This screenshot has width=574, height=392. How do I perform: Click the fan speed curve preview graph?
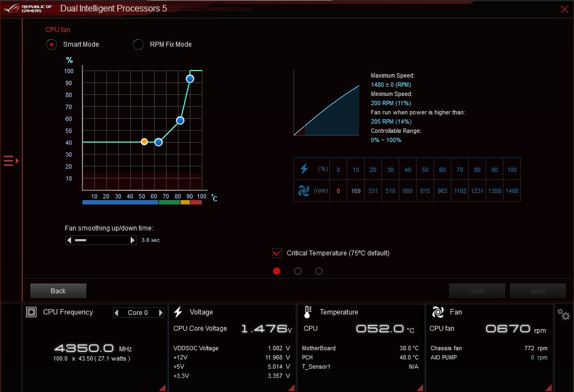[326, 103]
